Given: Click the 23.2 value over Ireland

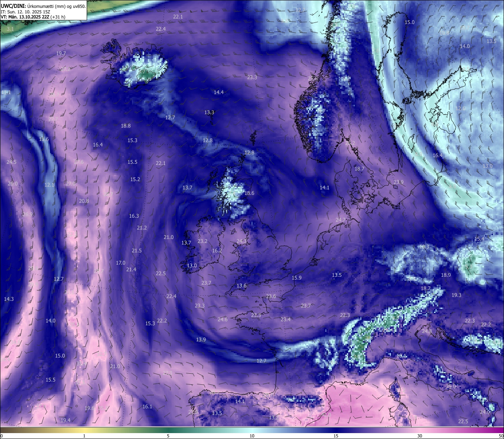Looking at the screenshot, I should coord(202,241).
